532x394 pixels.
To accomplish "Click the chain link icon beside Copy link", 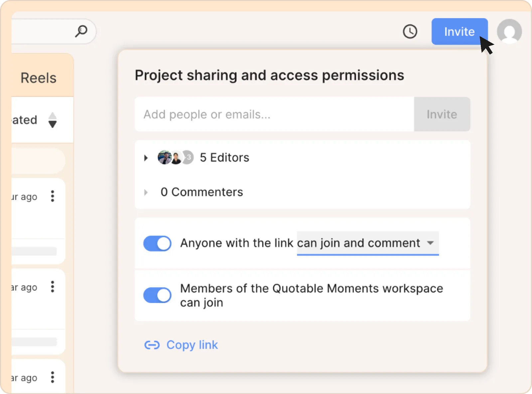I will click(152, 345).
